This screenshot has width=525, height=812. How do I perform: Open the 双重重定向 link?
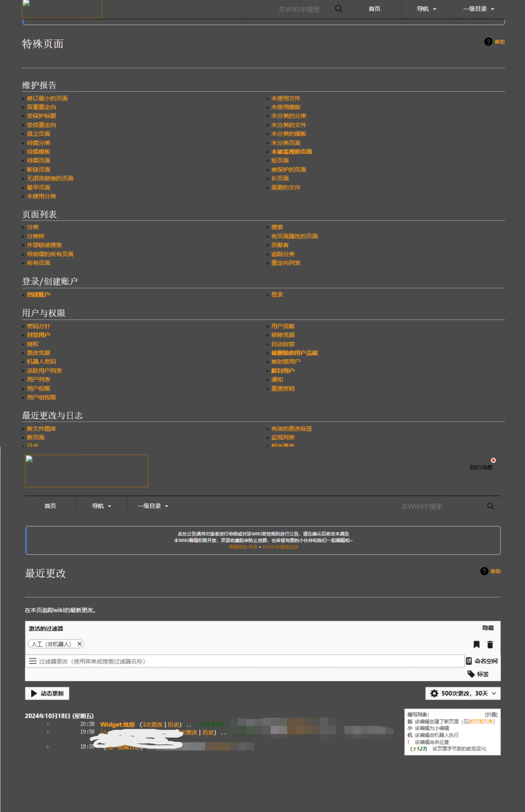(42, 107)
